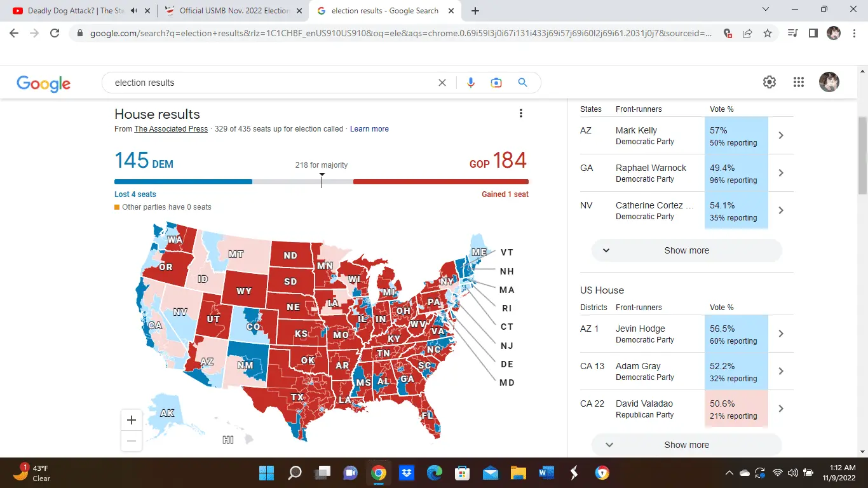Open the weather widget showing 43°F Clear
Image resolution: width=868 pixels, height=488 pixels.
pyautogui.click(x=32, y=473)
